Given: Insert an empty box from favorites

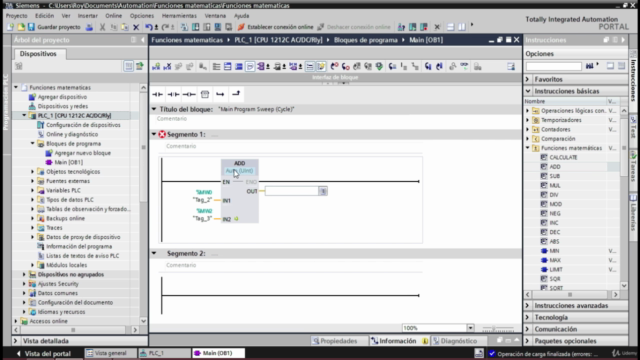Looking at the screenshot, I should click(205, 94).
